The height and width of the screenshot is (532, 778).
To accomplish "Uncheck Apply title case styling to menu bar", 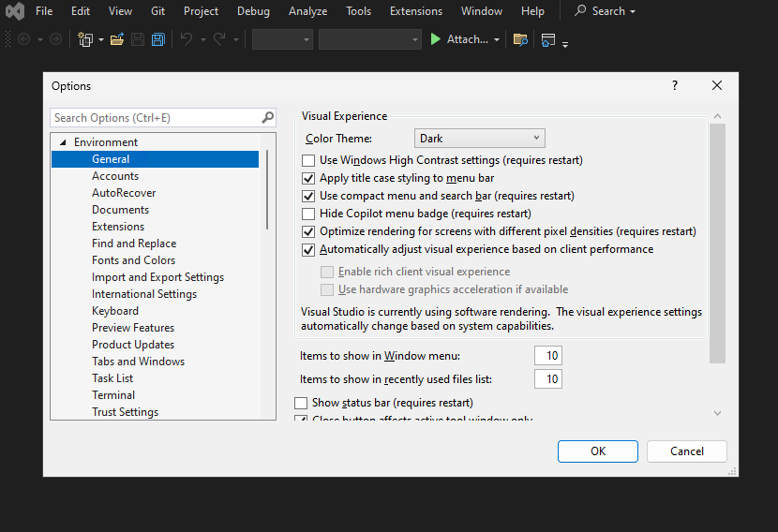I will [308, 178].
